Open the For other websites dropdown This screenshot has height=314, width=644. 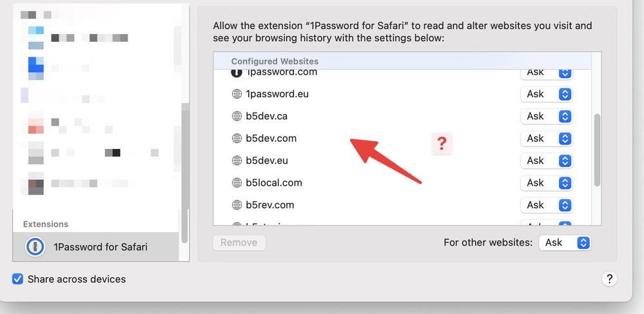pyautogui.click(x=565, y=243)
